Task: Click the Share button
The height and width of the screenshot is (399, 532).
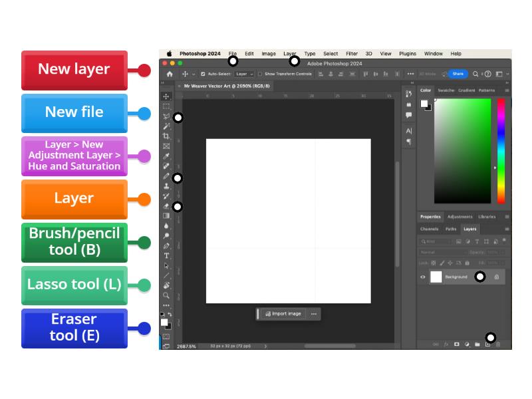Action: (x=458, y=74)
